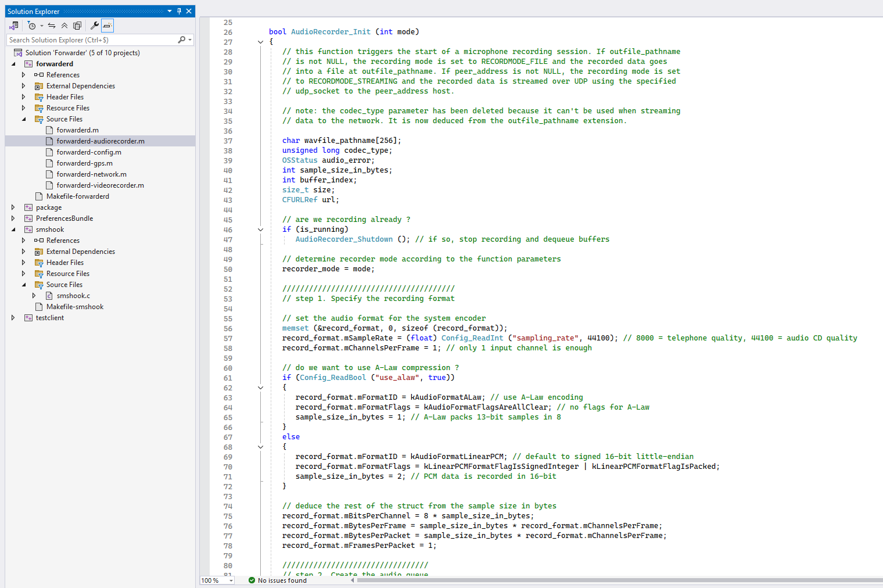Screen dimensions: 883x588
Task: Click the Pending Changes Filter clock icon
Action: (31, 26)
